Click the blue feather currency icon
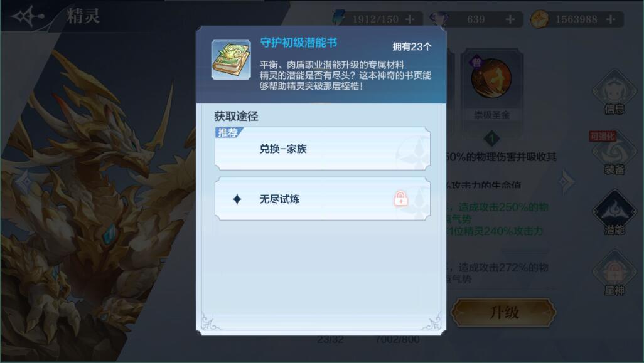The height and width of the screenshot is (363, 644). (x=339, y=18)
